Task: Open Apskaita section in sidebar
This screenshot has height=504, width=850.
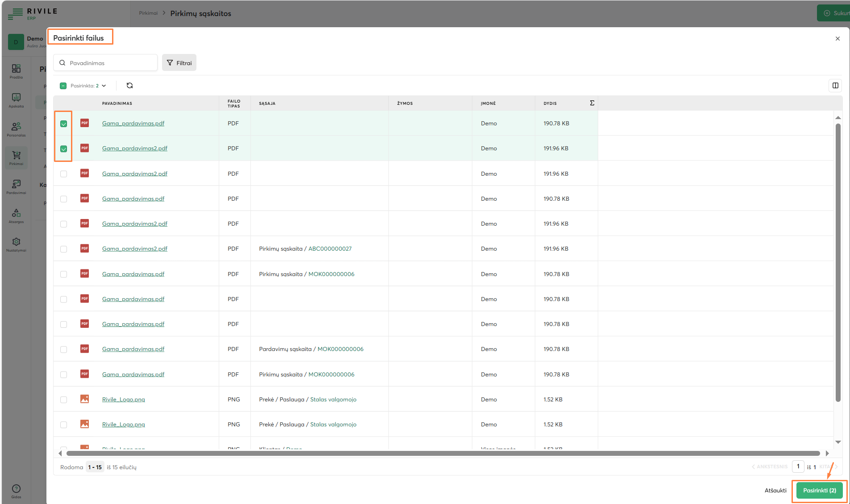Action: [x=17, y=100]
